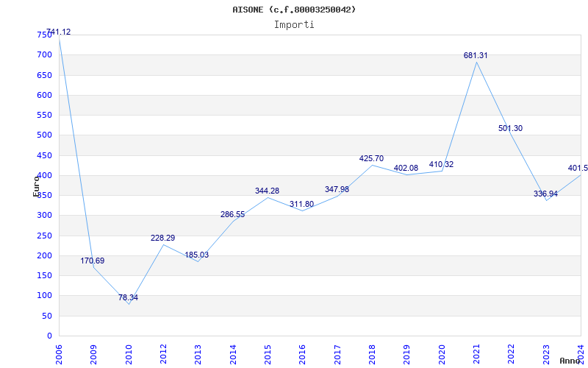
Task: Select the 286.55 data label
Action: tap(232, 214)
